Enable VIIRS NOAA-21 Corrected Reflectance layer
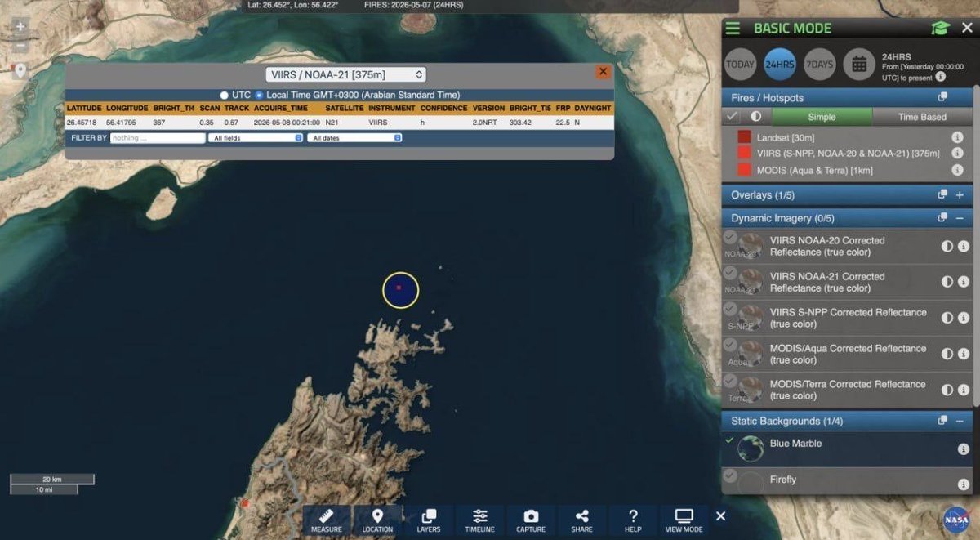The image size is (980, 540). 730,273
